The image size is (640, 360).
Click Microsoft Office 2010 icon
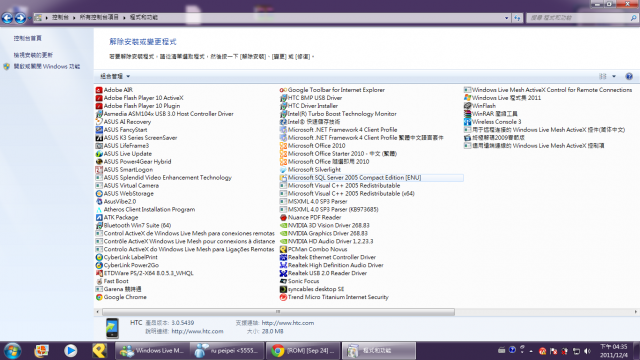pyautogui.click(x=283, y=146)
